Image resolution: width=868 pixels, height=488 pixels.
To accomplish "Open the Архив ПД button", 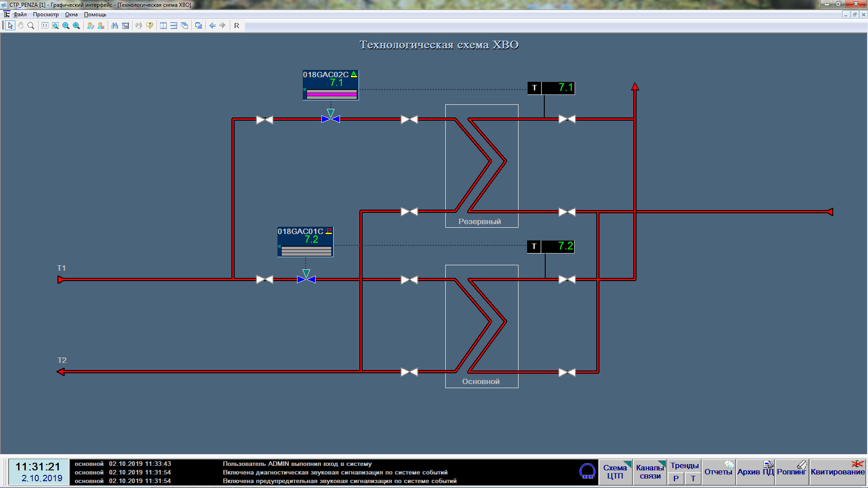I will (x=755, y=472).
